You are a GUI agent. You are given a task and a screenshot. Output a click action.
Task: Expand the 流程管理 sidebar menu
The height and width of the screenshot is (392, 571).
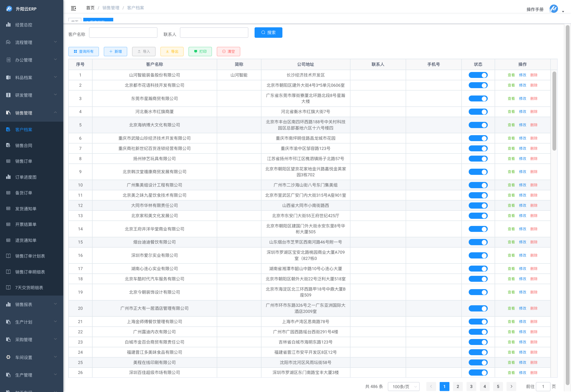coord(31,42)
